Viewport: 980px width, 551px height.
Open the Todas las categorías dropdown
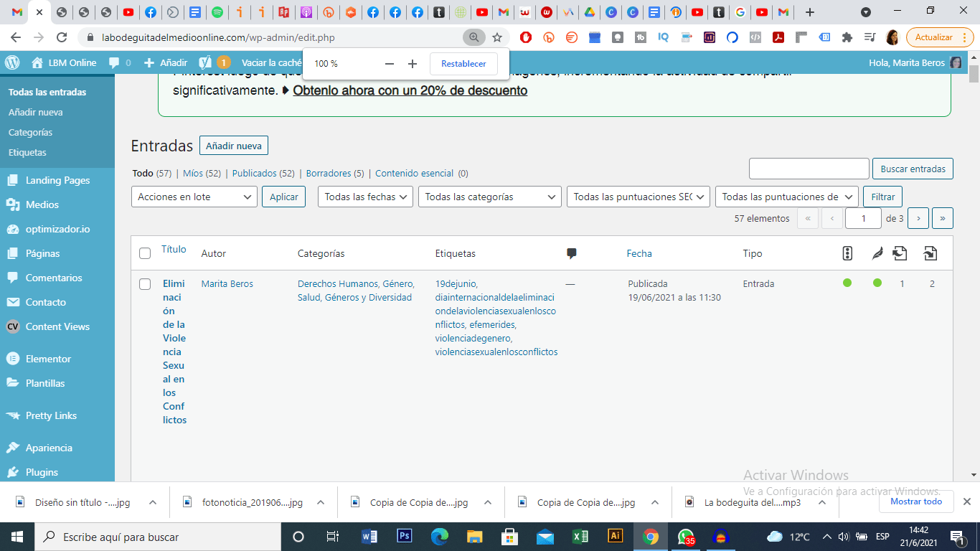click(x=490, y=197)
